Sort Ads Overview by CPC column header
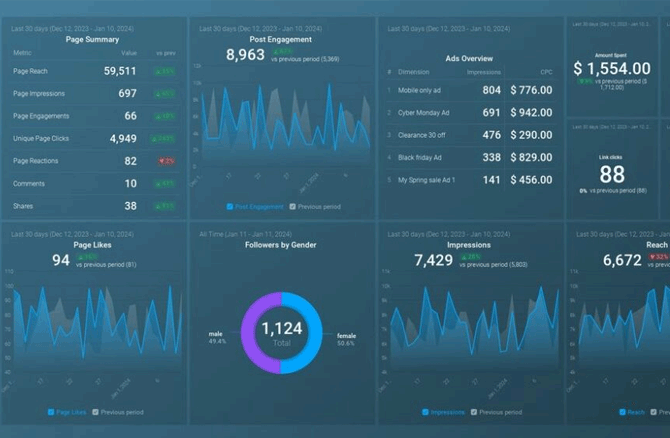 click(x=545, y=73)
